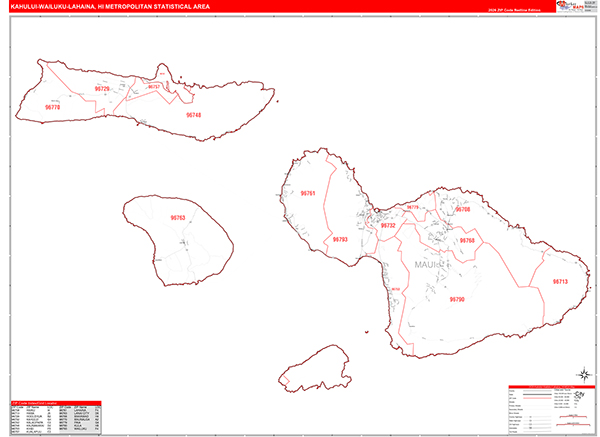Screen dimensions: 600x437
Task: Click the ZIP Code index table header
Action: point(56,403)
